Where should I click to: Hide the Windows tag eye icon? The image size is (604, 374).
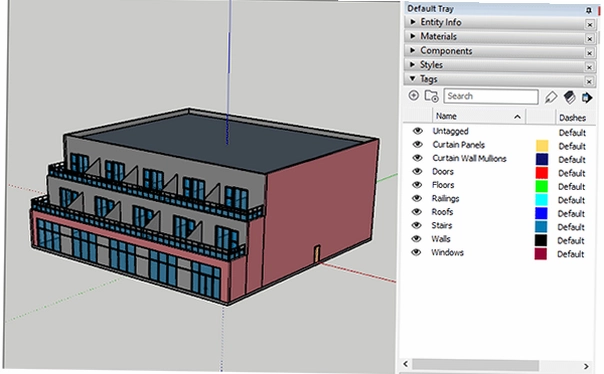(416, 252)
